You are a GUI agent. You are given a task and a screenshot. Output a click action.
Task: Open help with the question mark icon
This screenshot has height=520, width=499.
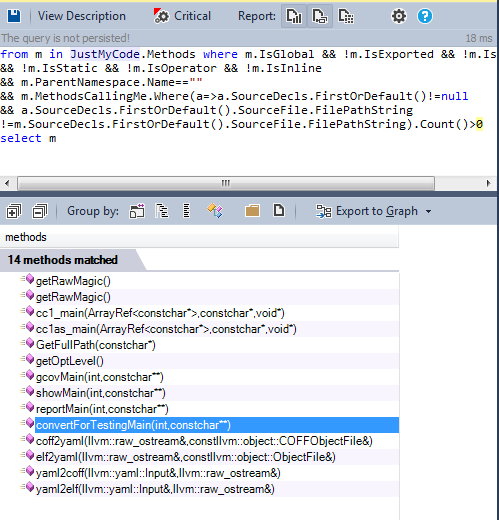(x=425, y=16)
